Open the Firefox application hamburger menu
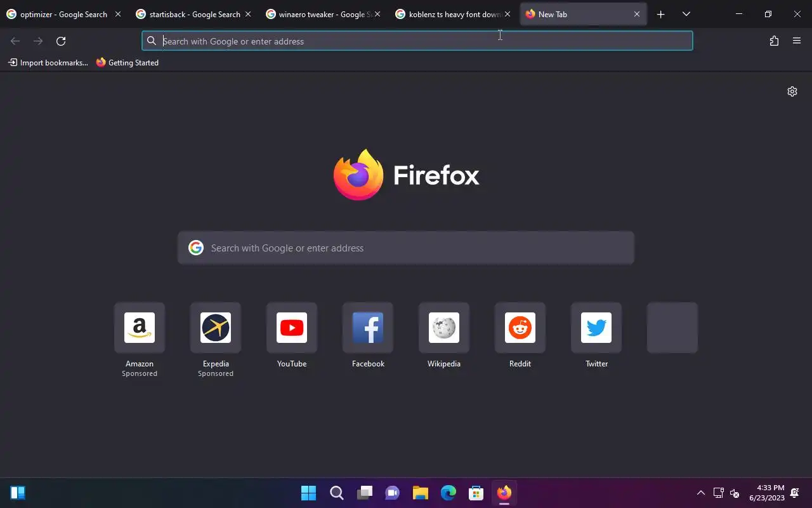This screenshot has width=812, height=508. [x=797, y=41]
